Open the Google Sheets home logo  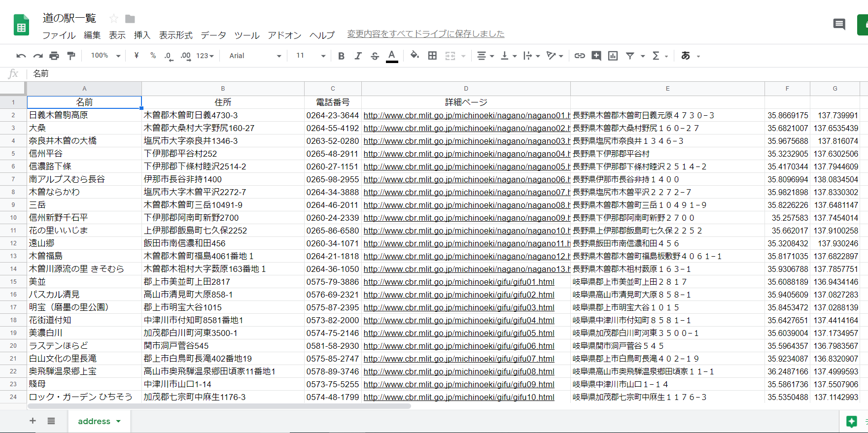coord(21,25)
